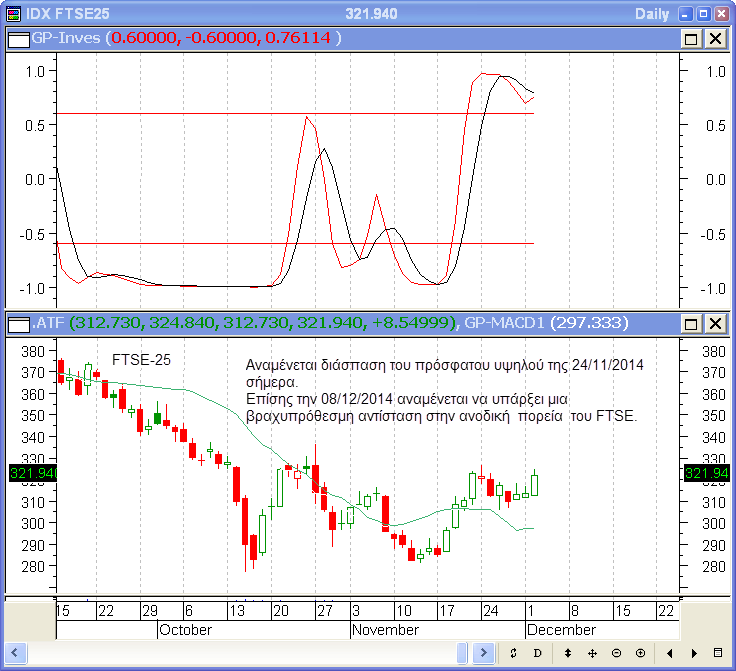736x671 pixels.
Task: Open the GP-Inves pane icon menu
Action: click(19, 38)
